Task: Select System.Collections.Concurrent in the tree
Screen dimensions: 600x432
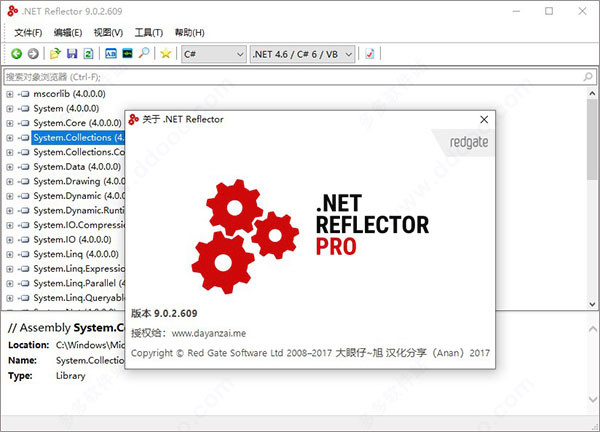Action: [x=79, y=152]
